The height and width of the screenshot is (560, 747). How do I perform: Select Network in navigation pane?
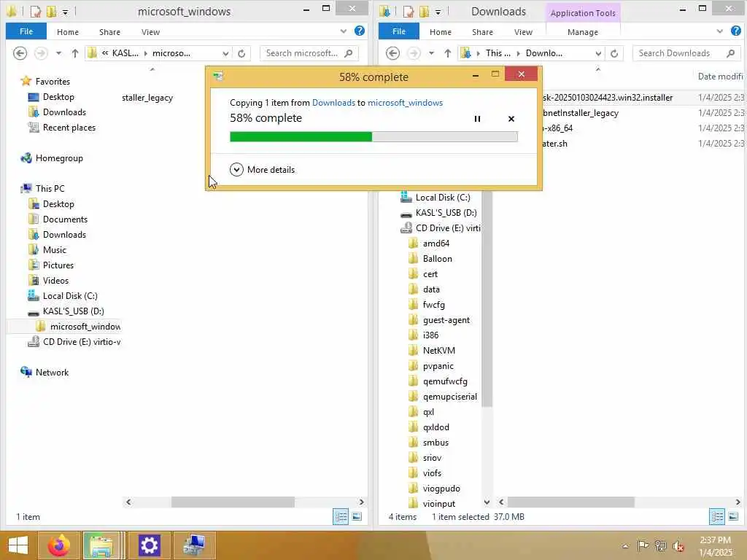click(x=44, y=373)
